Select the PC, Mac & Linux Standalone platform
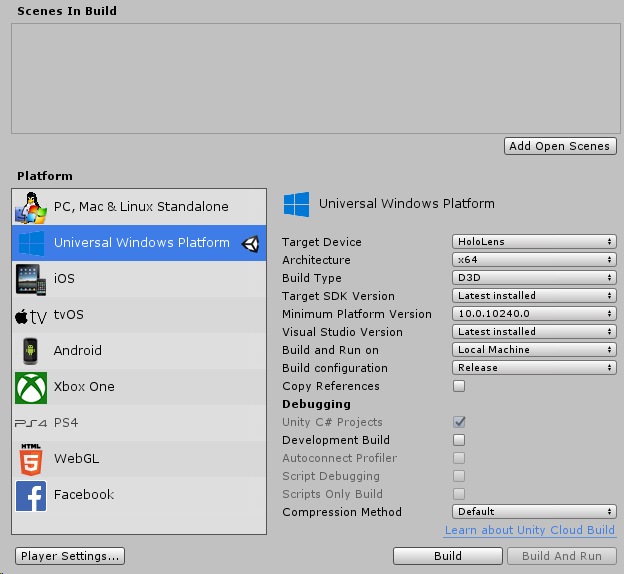Screen dimensions: 624x574 [x=139, y=207]
